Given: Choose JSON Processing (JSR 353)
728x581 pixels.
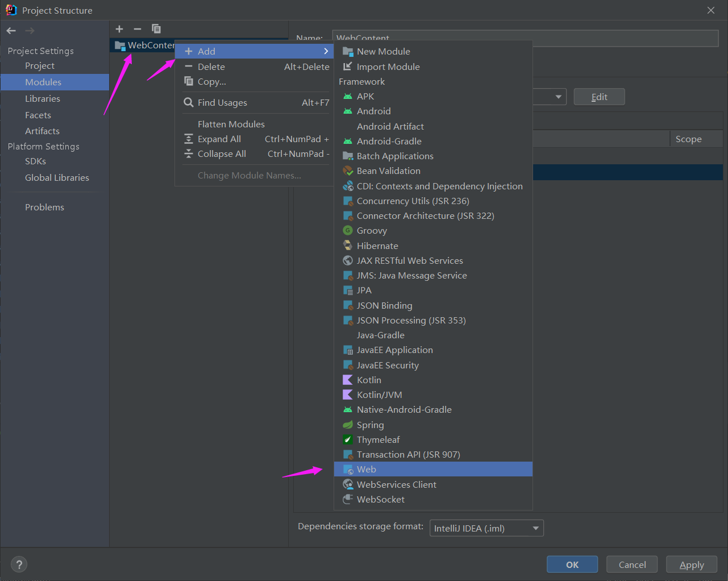Looking at the screenshot, I should (x=433, y=321).
